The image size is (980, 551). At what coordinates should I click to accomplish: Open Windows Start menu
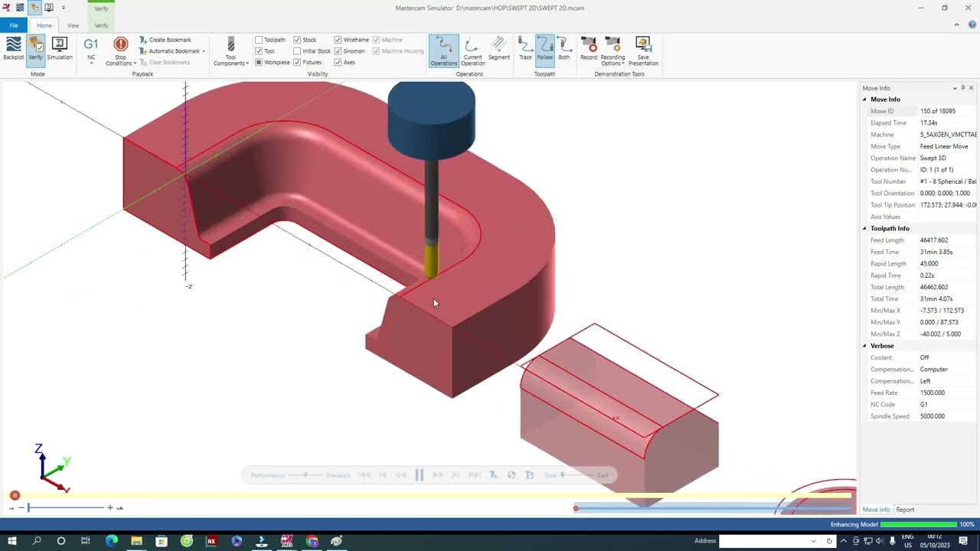point(12,541)
